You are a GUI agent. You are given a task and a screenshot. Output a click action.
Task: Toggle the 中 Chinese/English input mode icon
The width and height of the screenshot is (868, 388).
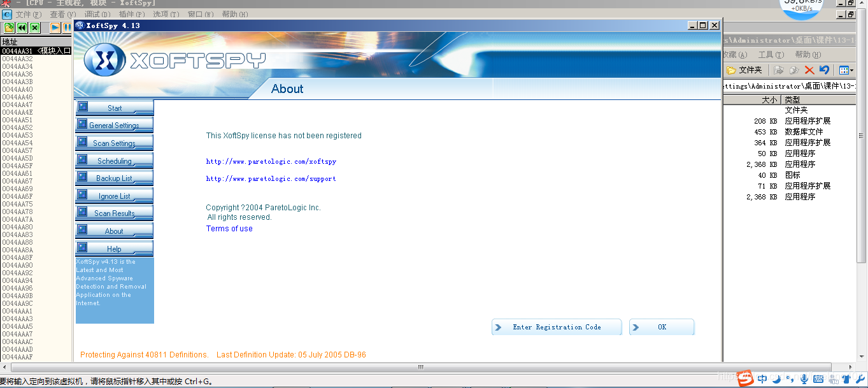click(762, 379)
